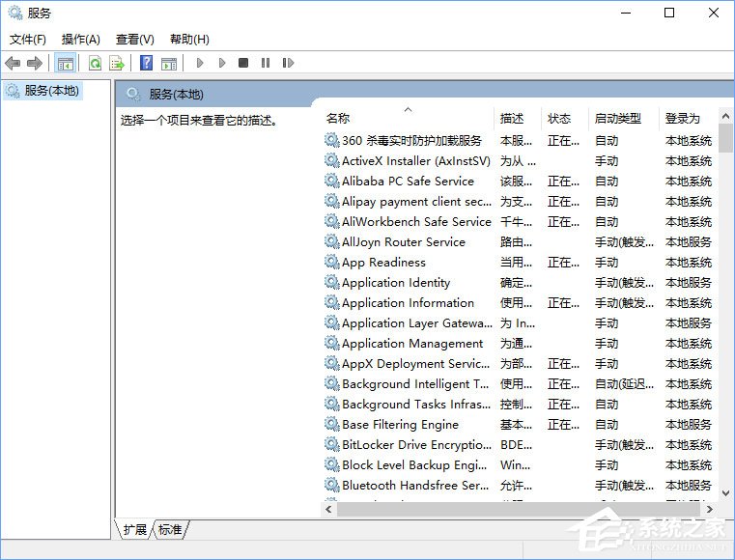Screen dimensions: 735x560
Task: Click the Forward arrow toolbar icon
Action: (x=35, y=63)
